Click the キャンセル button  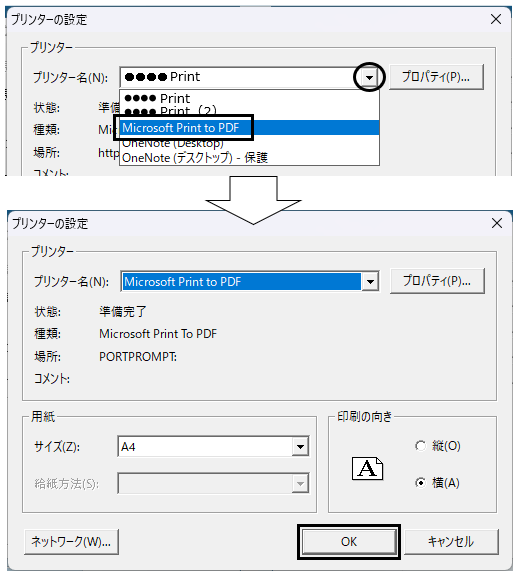(x=451, y=542)
